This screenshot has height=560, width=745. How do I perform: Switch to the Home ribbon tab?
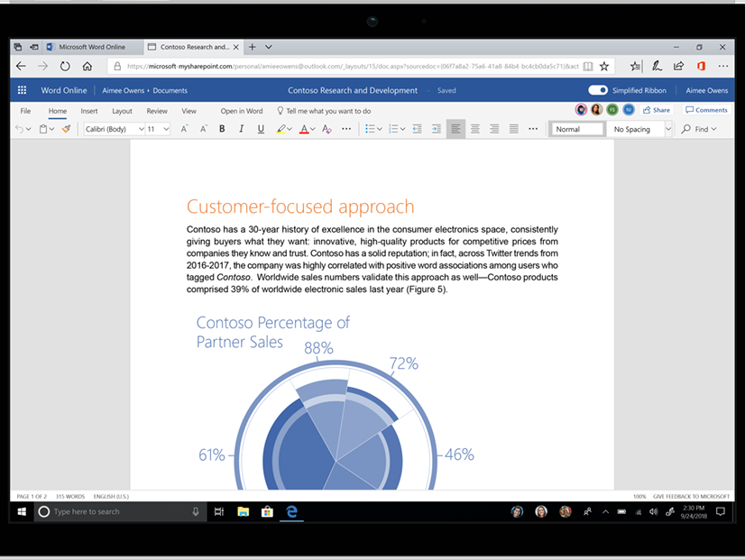click(x=58, y=111)
